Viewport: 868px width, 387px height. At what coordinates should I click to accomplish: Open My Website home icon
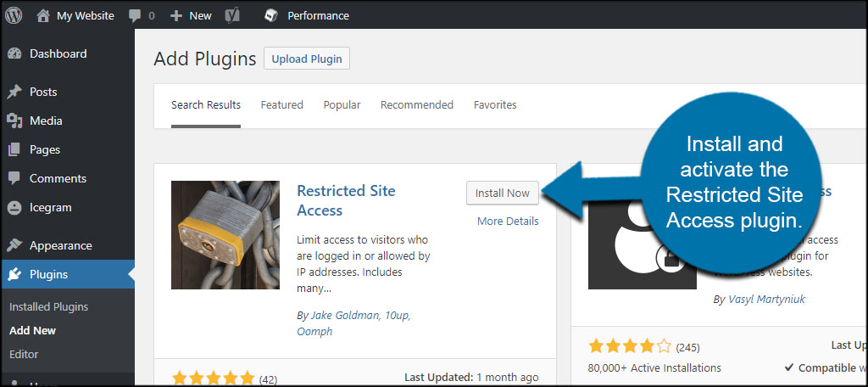pyautogui.click(x=43, y=15)
